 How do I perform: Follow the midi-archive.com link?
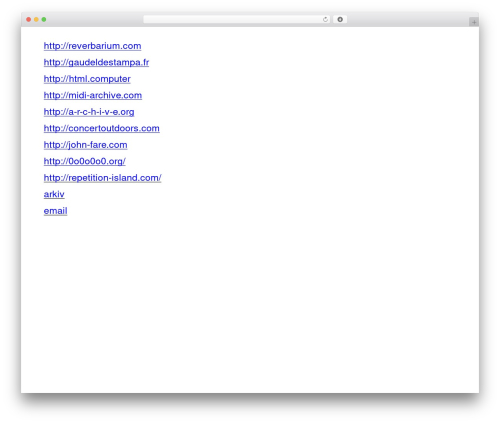click(x=93, y=95)
